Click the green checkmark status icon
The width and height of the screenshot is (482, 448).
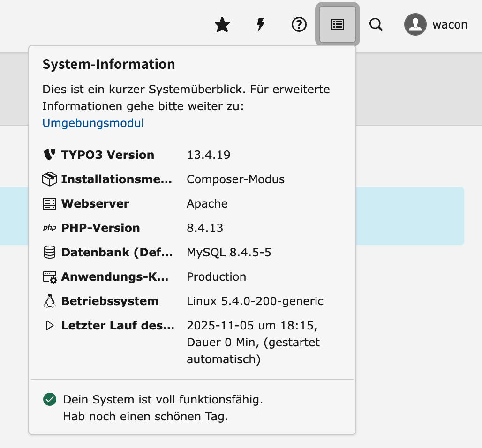[x=49, y=400]
